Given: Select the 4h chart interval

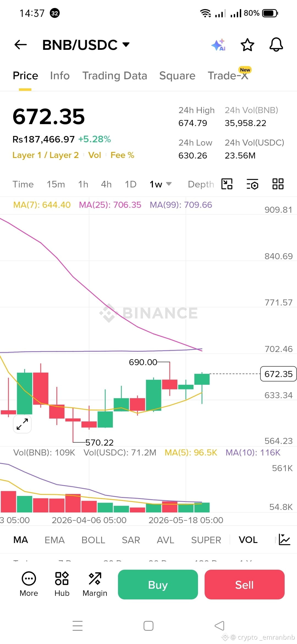Looking at the screenshot, I should 106,184.
